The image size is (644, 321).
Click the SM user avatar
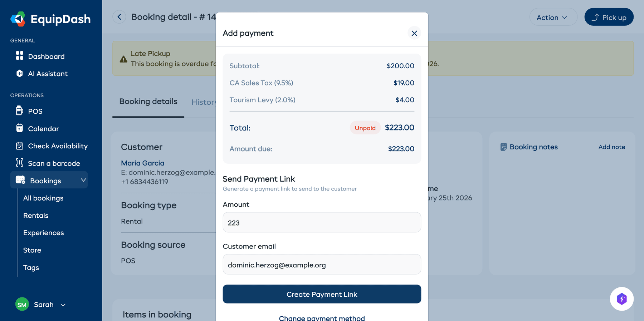tap(22, 305)
